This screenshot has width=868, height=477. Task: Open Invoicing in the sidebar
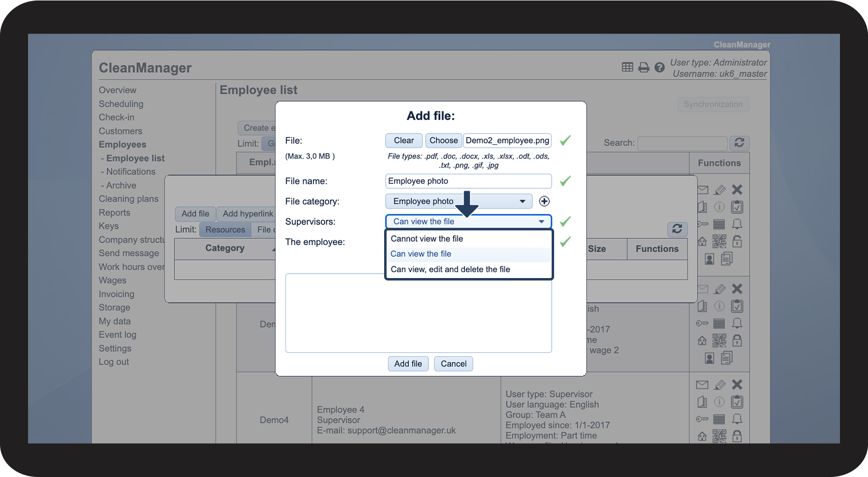tap(116, 294)
